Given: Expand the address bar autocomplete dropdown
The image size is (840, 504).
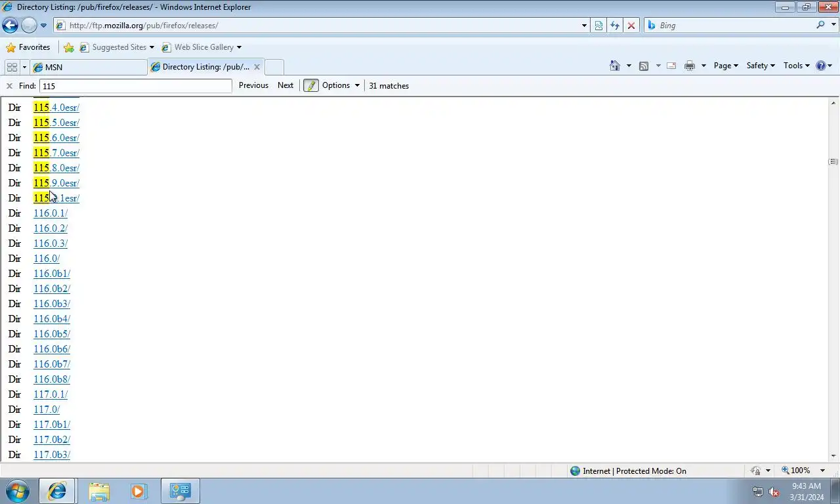Looking at the screenshot, I should pos(584,26).
